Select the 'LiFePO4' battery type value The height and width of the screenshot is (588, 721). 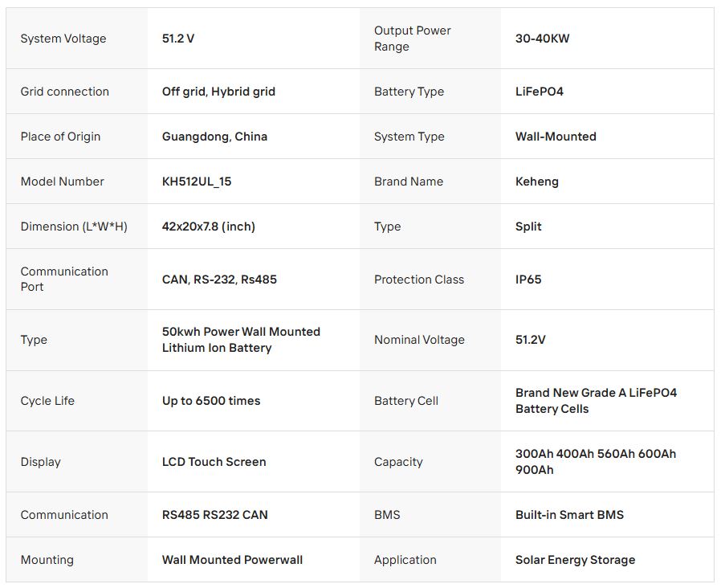[539, 92]
